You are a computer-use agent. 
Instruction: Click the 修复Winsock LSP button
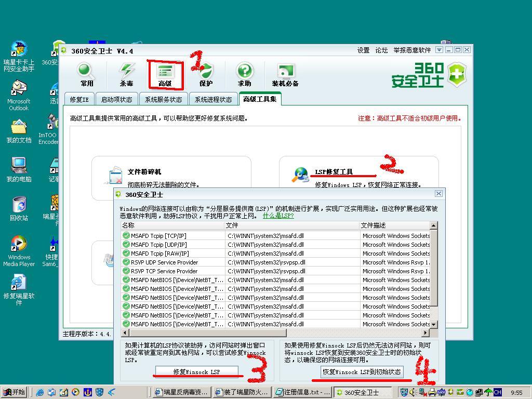click(197, 371)
